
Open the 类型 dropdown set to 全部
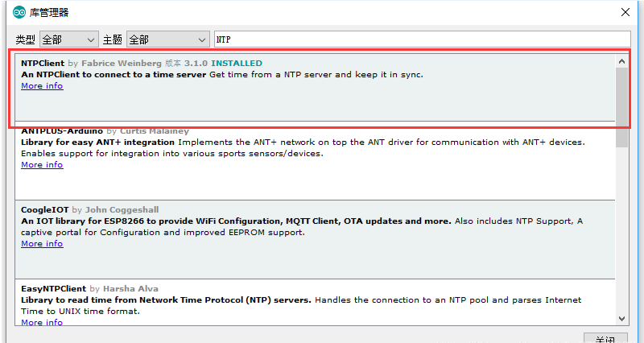(69, 39)
